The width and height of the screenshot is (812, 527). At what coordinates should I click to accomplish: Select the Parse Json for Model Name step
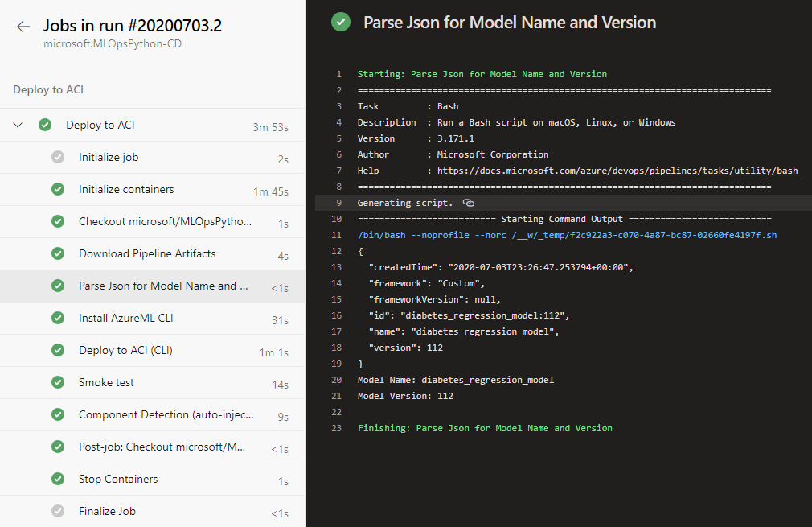[x=158, y=286]
